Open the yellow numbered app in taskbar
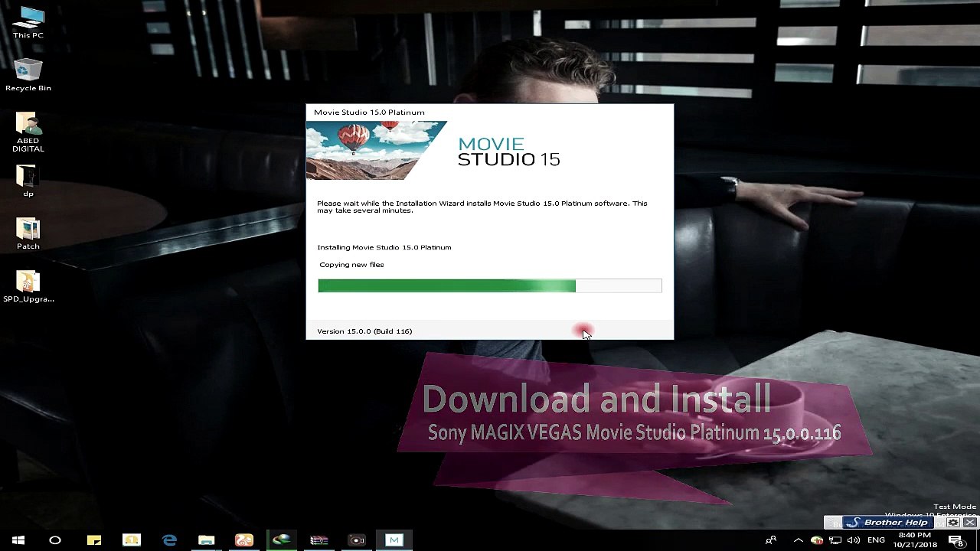Image resolution: width=980 pixels, height=551 pixels. 132,540
